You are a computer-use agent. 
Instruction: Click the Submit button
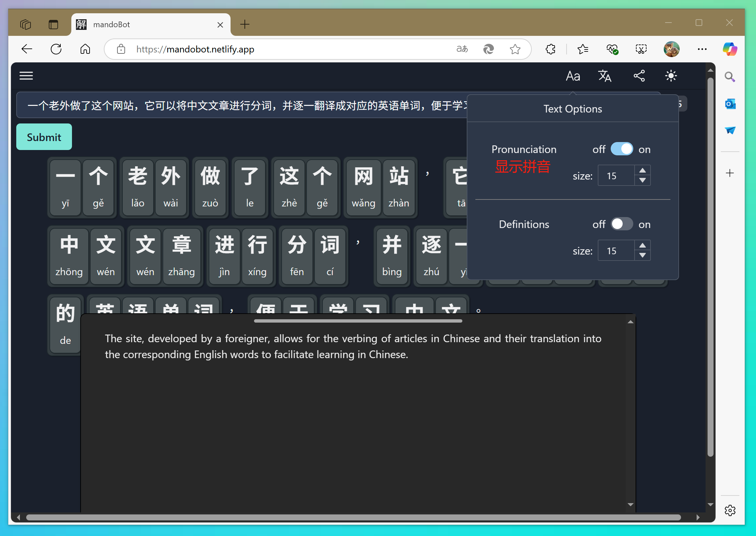click(x=44, y=137)
